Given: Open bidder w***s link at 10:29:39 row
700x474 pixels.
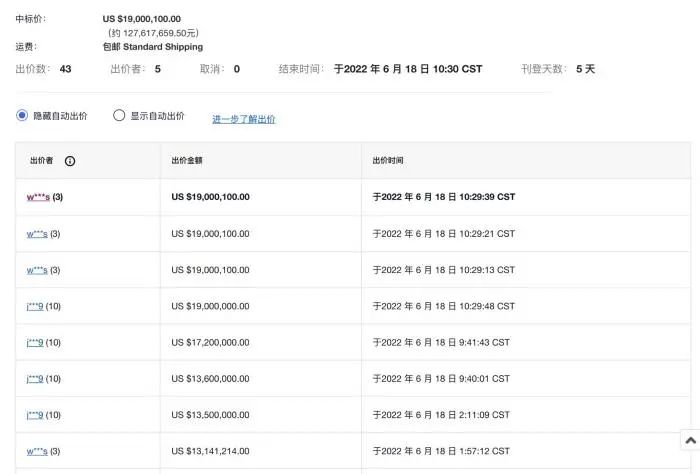Looking at the screenshot, I should coord(38,197).
